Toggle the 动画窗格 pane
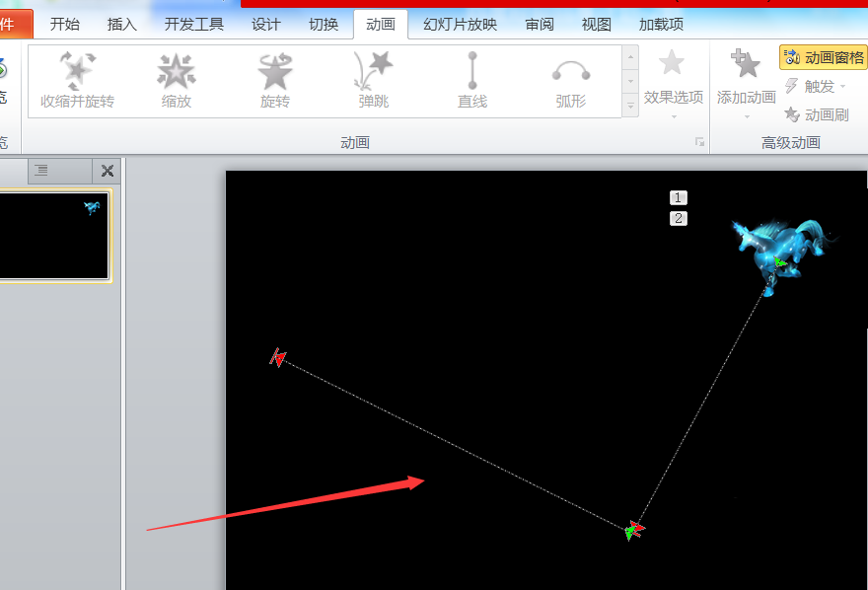Screen dimensions: 868x590 tap(824, 57)
